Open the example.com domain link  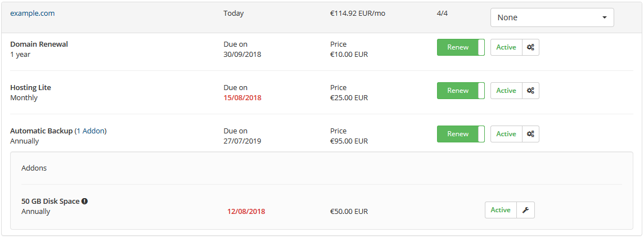(x=33, y=13)
